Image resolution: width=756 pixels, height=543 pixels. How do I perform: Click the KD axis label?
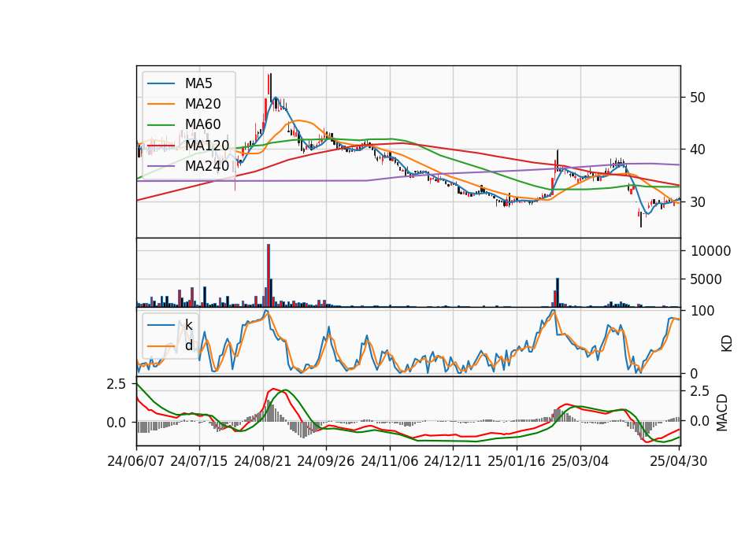coord(727,344)
